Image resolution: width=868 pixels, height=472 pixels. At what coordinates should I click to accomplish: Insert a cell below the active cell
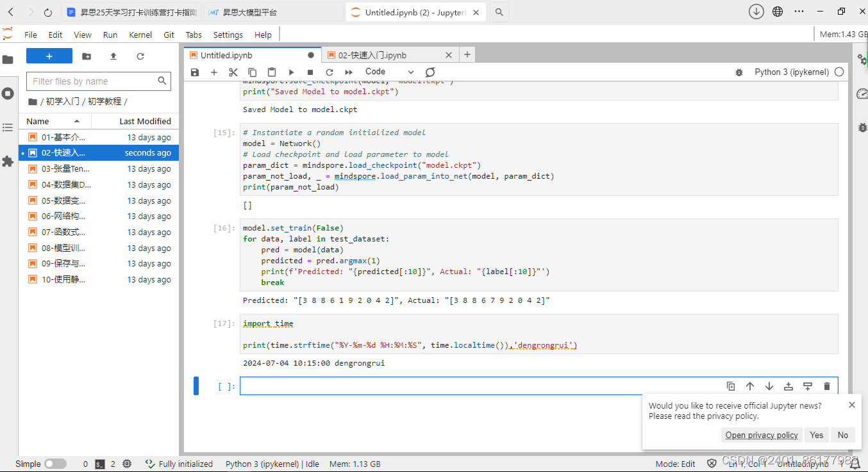pyautogui.click(x=808, y=386)
